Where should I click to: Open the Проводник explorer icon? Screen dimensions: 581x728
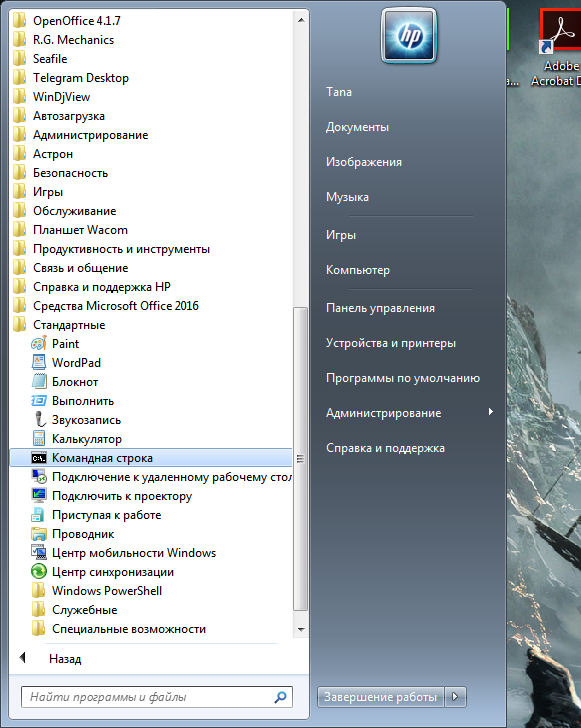point(39,534)
